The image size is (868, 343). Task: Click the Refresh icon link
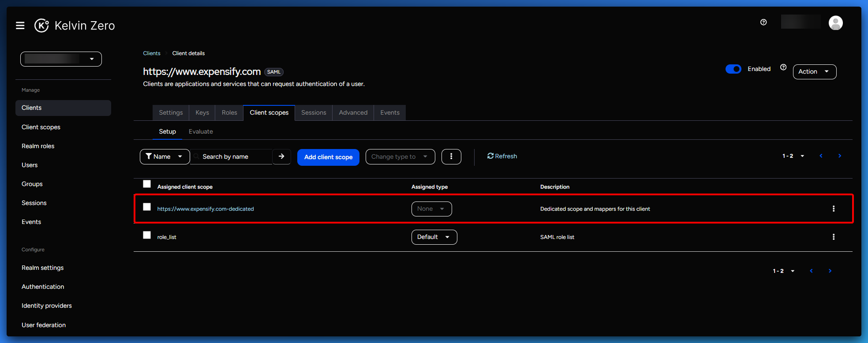pyautogui.click(x=502, y=156)
